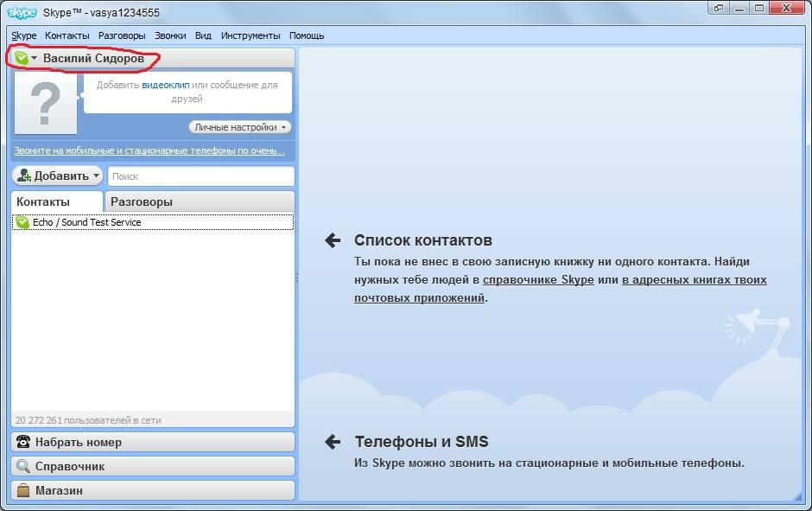Click the users online count text
This screenshot has height=511, width=812.
click(x=88, y=420)
